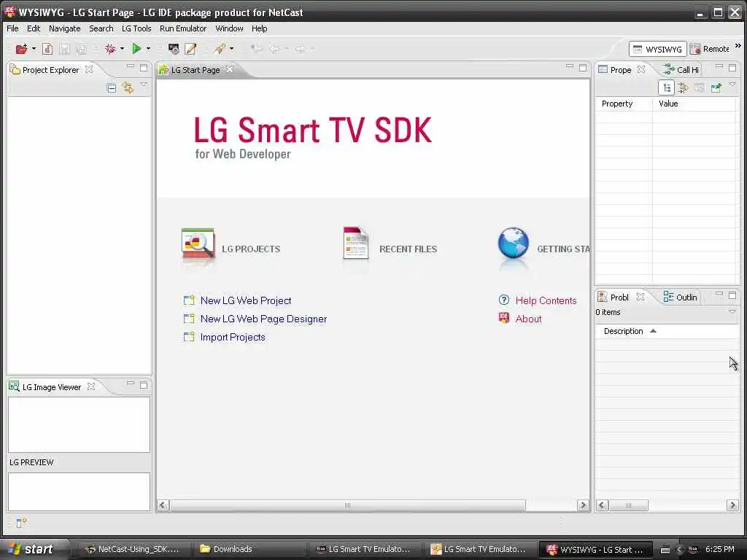Click Problems view horizontal scrollbar thumb
747x560 pixels.
pyautogui.click(x=628, y=505)
